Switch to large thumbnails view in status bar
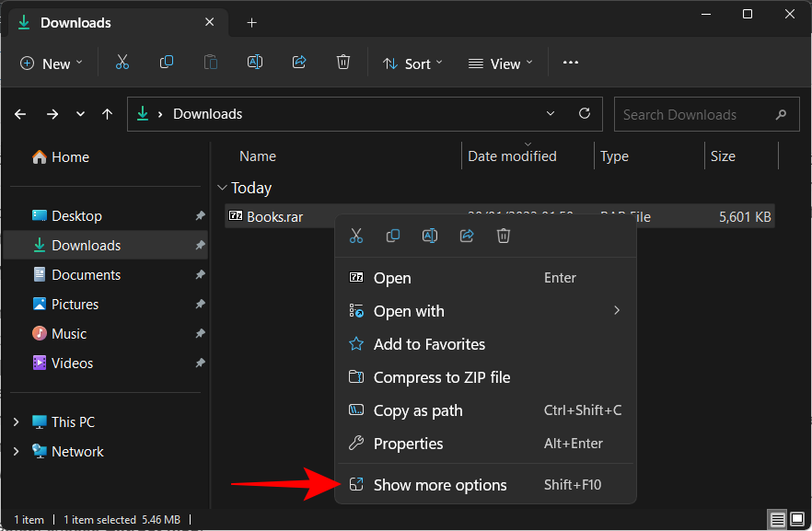Image resolution: width=812 pixels, height=531 pixels. [x=797, y=520]
